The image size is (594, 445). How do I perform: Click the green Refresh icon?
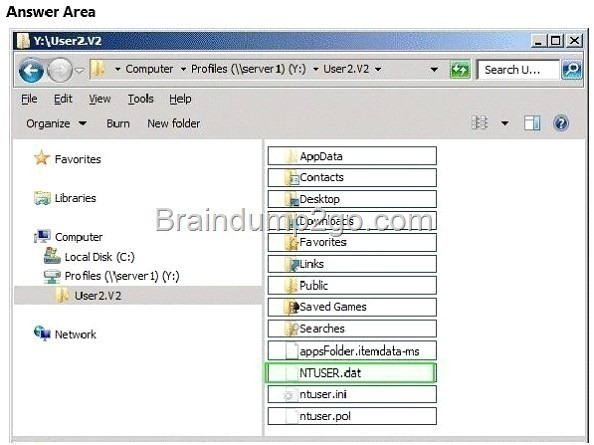click(460, 70)
